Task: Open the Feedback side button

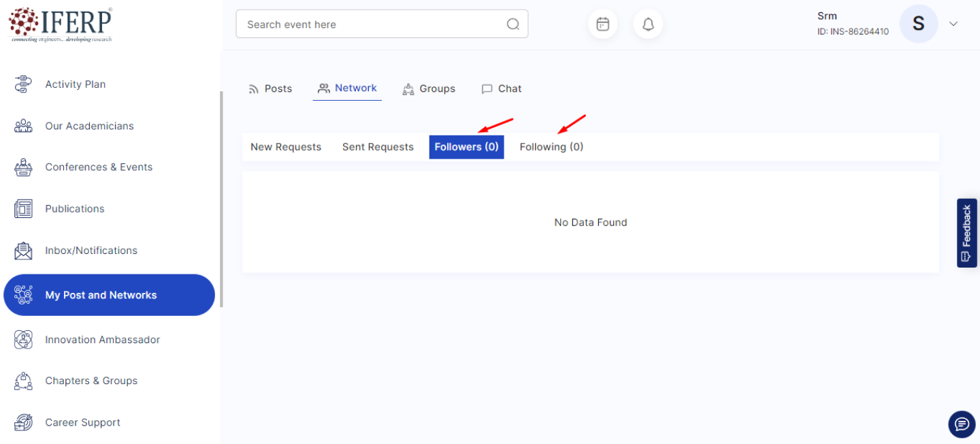Action: (x=966, y=233)
